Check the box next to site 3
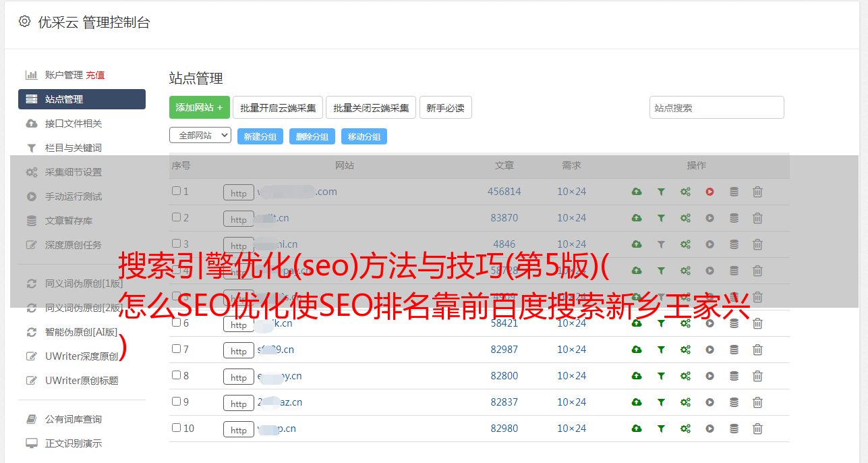The height and width of the screenshot is (463, 868). click(x=176, y=244)
